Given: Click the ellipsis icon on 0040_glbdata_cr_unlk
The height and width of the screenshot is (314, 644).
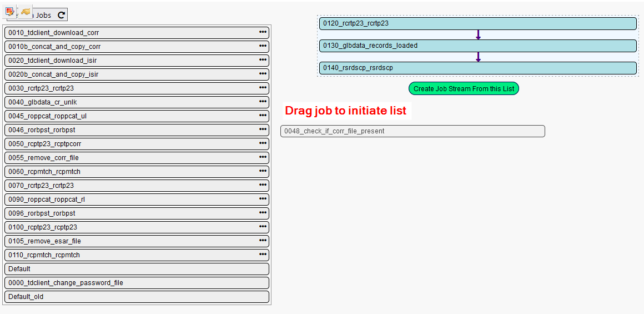Looking at the screenshot, I should pos(263,102).
